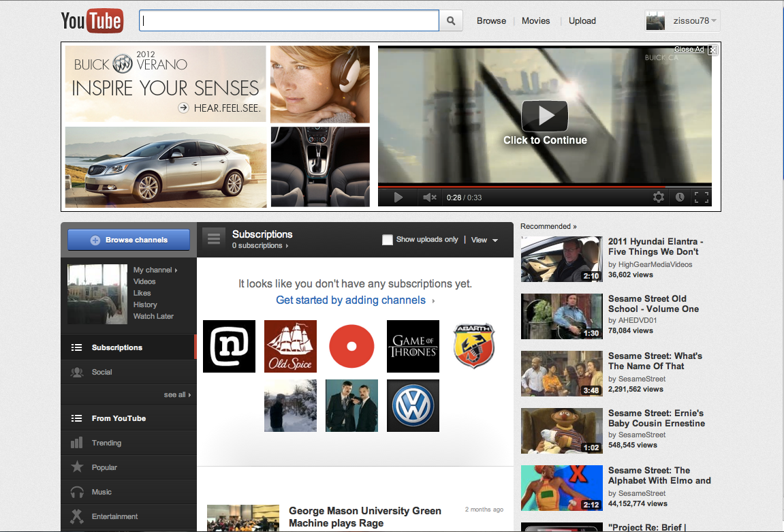Click the large play overlay on the ad video
Viewport: 784px width, 532px height.
tap(544, 116)
